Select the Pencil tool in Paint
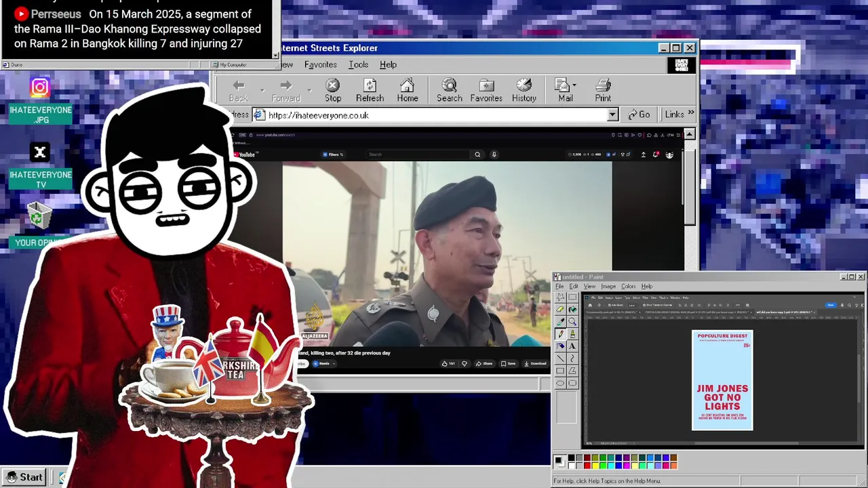868x488 pixels. click(x=559, y=333)
